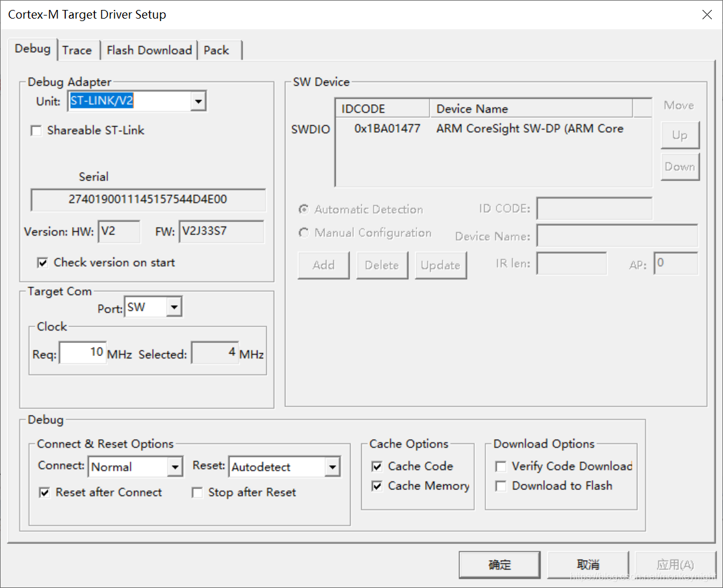Image resolution: width=723 pixels, height=588 pixels.
Task: Click the 应用(A) apply button
Action: 675,565
